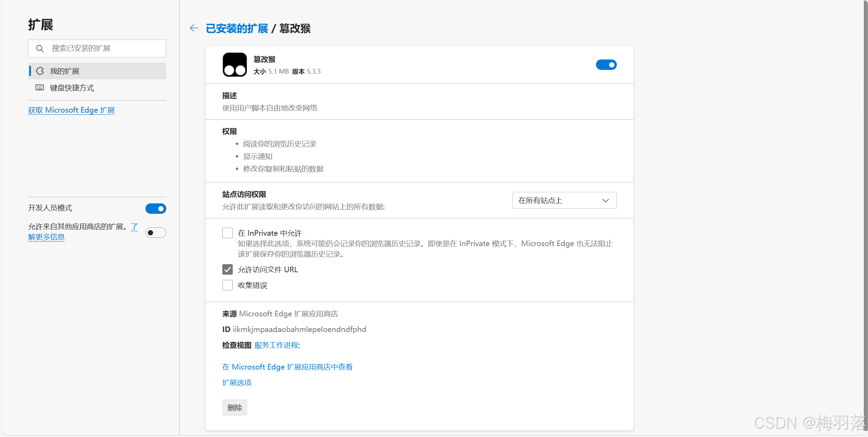Click the 搜索已安装的扩展 search field
The width and height of the screenshot is (868, 437).
[x=104, y=48]
